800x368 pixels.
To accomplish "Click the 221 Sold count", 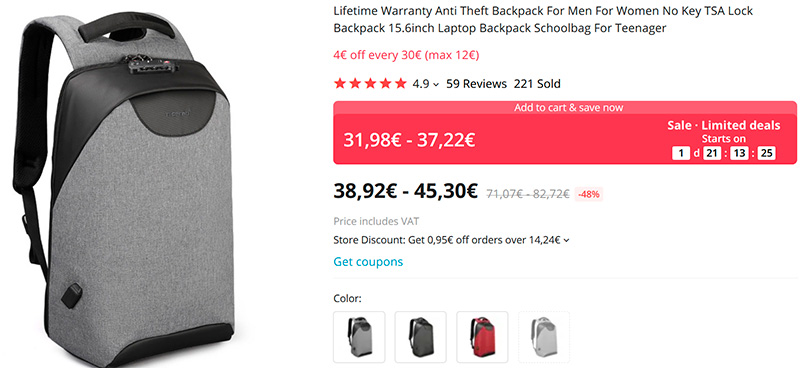I will click(537, 84).
